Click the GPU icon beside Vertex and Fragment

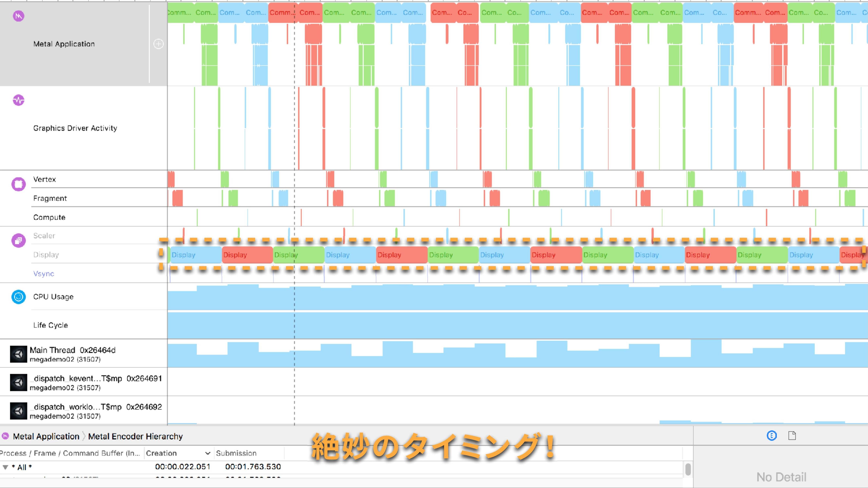click(19, 184)
